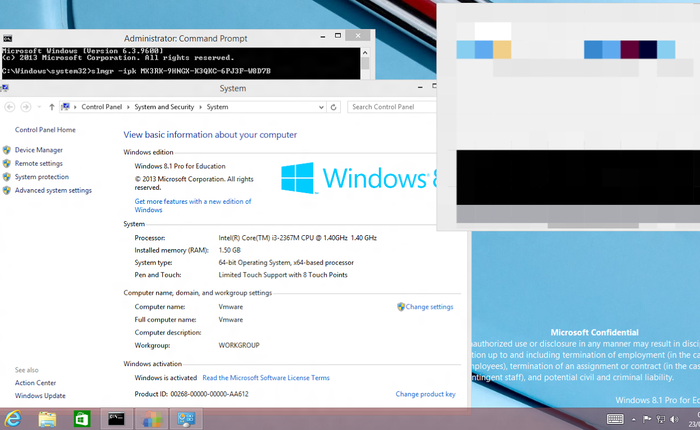
Task: Open Internet Explorer from the taskbar
Action: (13, 419)
